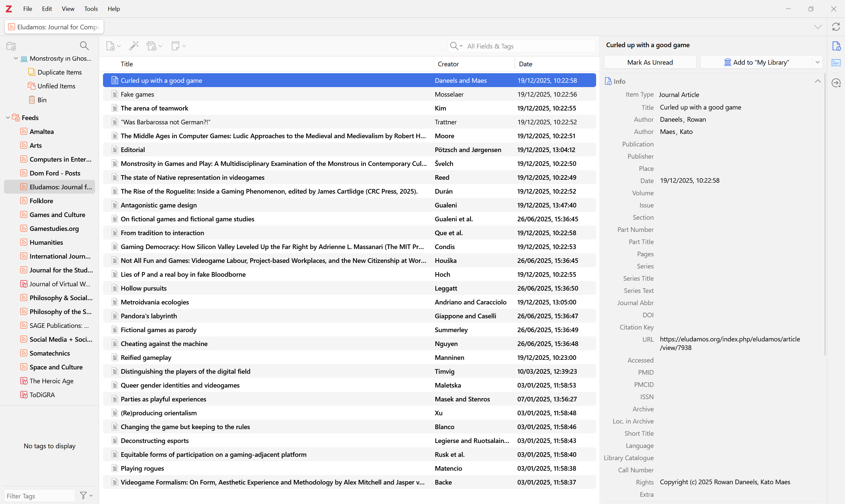Click the New Collection icon
Image resolution: width=845 pixels, height=504 pixels.
11,46
